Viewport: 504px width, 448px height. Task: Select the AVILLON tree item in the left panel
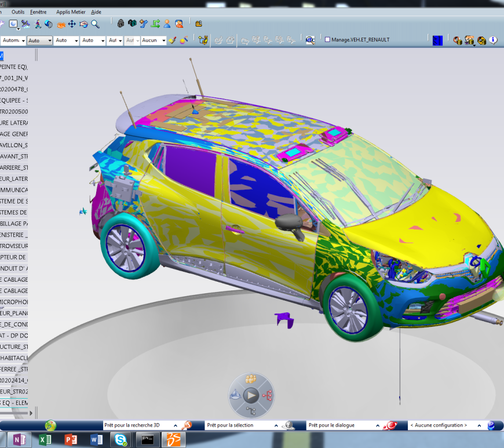click(x=14, y=145)
